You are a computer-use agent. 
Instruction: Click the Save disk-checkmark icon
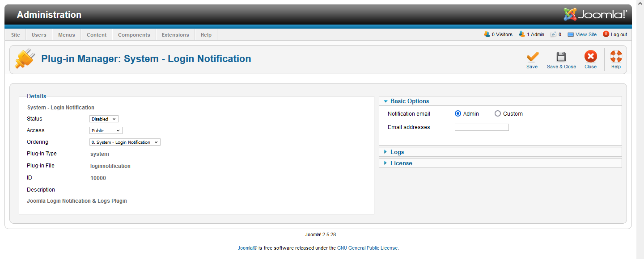pyautogui.click(x=532, y=57)
